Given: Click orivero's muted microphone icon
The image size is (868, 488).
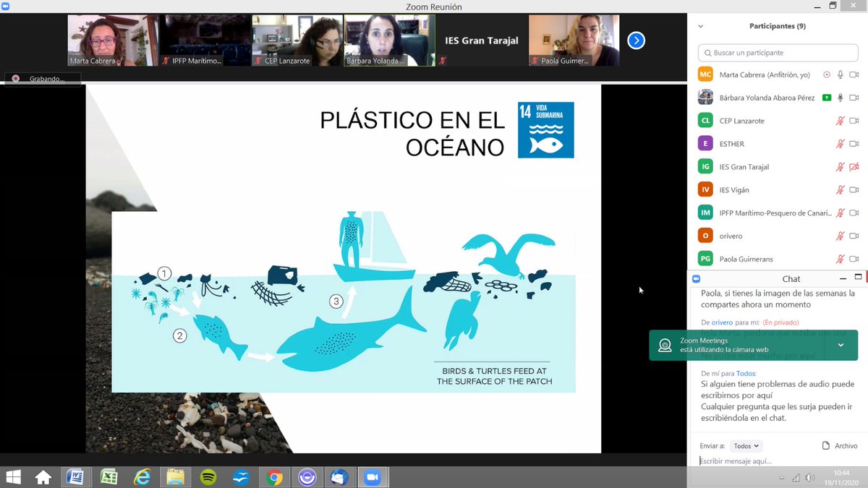Looking at the screenshot, I should (840, 236).
